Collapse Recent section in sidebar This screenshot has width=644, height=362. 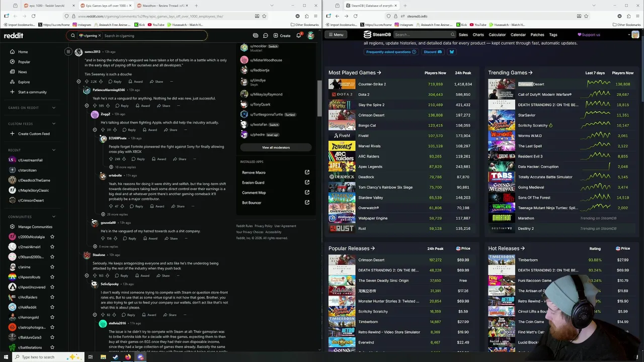pyautogui.click(x=54, y=150)
